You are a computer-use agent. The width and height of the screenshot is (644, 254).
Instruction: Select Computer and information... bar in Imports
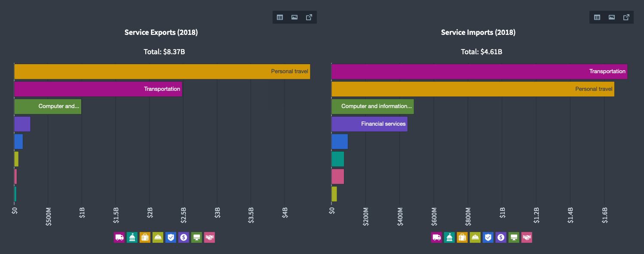pos(373,106)
